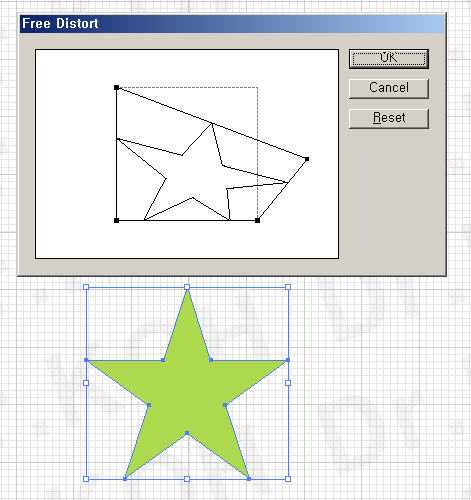Image resolution: width=471 pixels, height=500 pixels.
Task: Select the bottom-center bounding box handle
Action: pyautogui.click(x=187, y=479)
